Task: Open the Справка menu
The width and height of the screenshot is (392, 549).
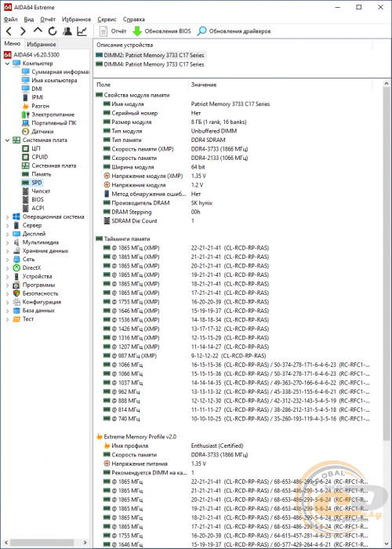Action: coord(134,20)
